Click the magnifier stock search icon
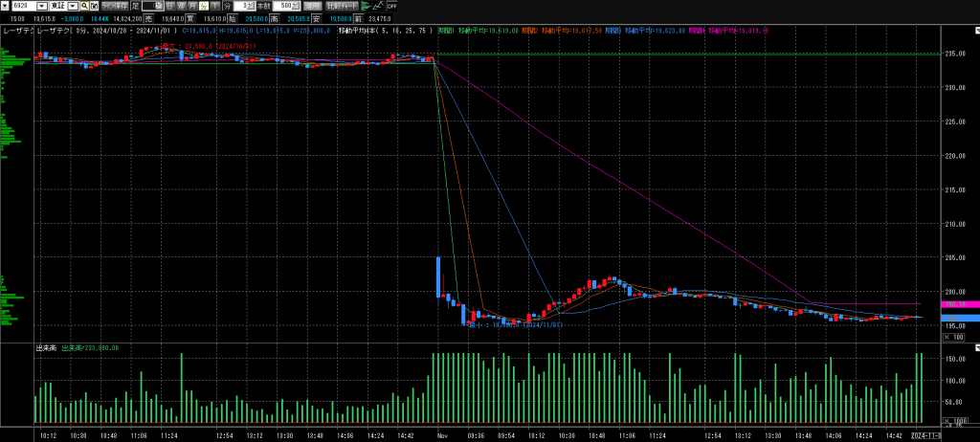This screenshot has height=442, width=980. pyautogui.click(x=84, y=6)
